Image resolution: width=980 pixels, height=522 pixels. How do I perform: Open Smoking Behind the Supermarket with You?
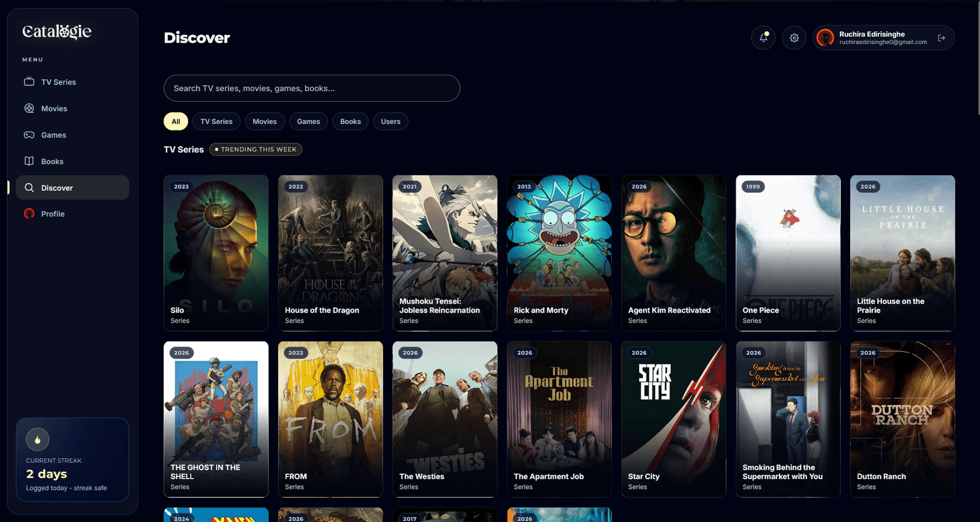coord(788,419)
